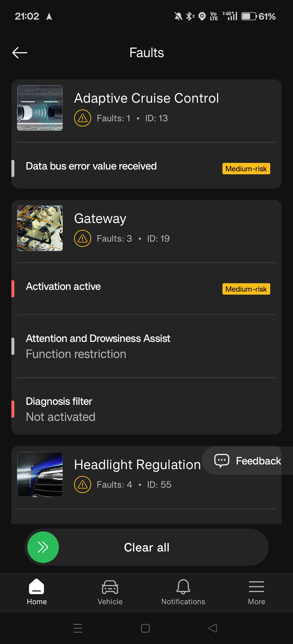Screen dimensions: 293x644
Task: Open the Gateway wiring thumbnail image
Action: 40,228
